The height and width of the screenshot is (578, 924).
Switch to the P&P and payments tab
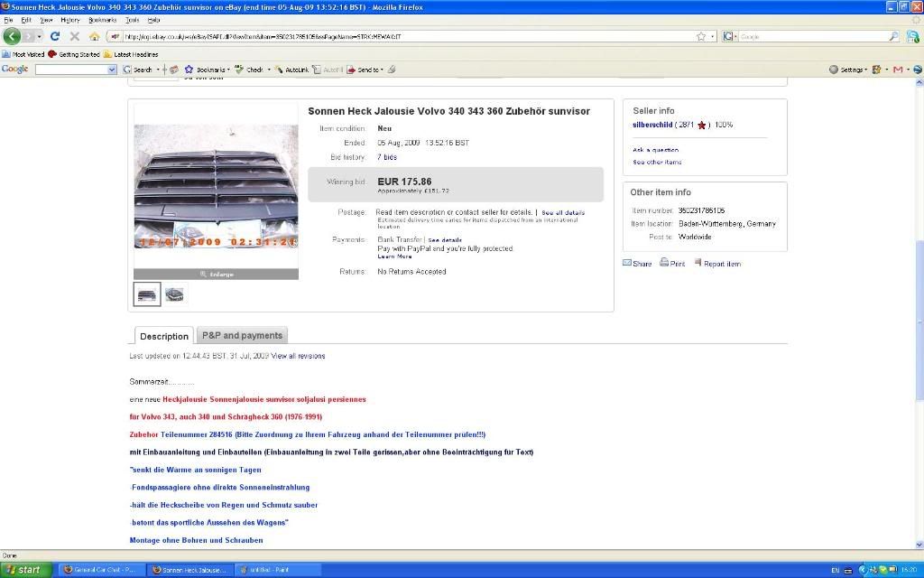point(242,335)
